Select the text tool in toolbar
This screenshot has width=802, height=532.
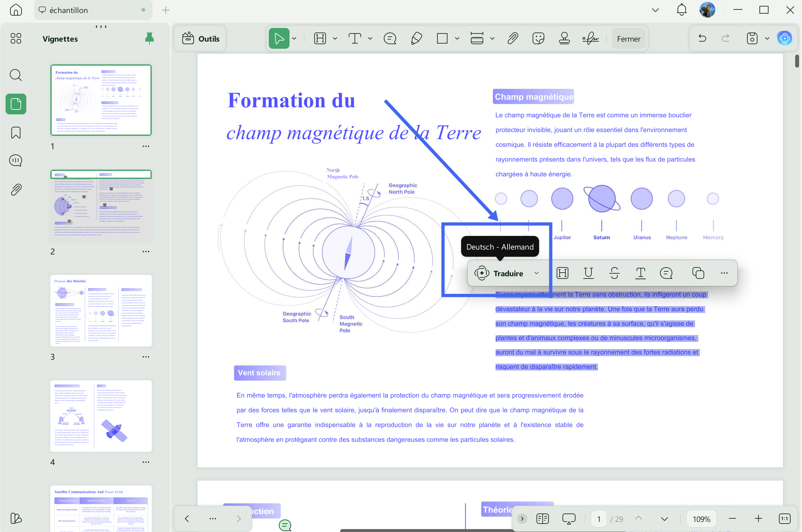tap(355, 38)
